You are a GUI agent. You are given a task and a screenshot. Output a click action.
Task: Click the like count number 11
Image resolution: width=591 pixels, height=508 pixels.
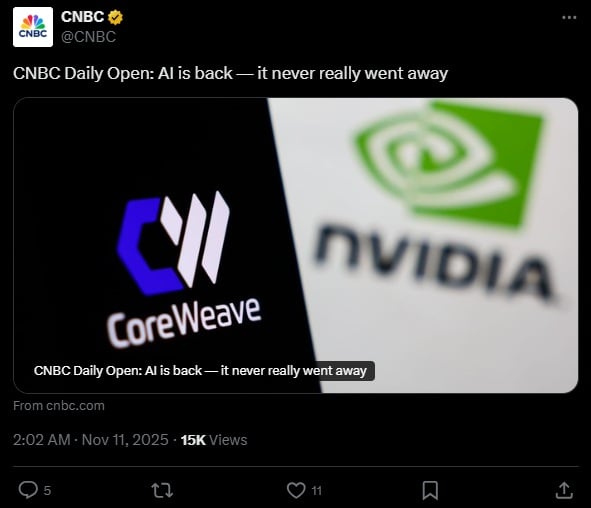pos(317,491)
